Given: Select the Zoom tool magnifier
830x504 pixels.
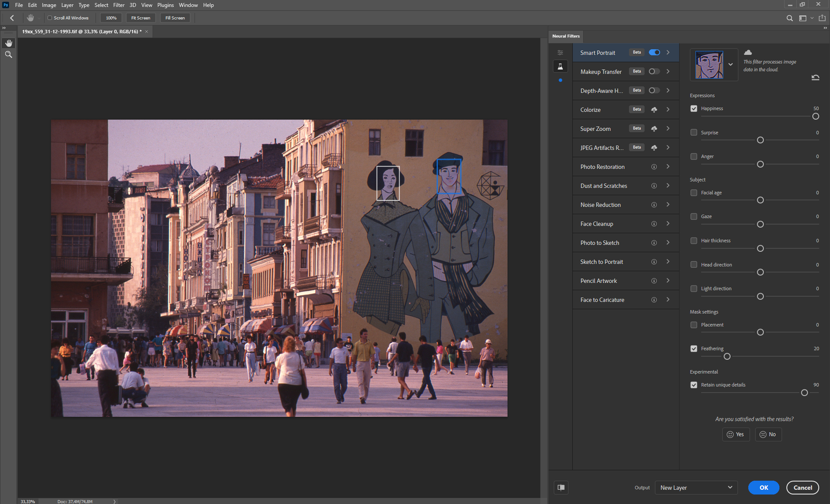Looking at the screenshot, I should [9, 54].
